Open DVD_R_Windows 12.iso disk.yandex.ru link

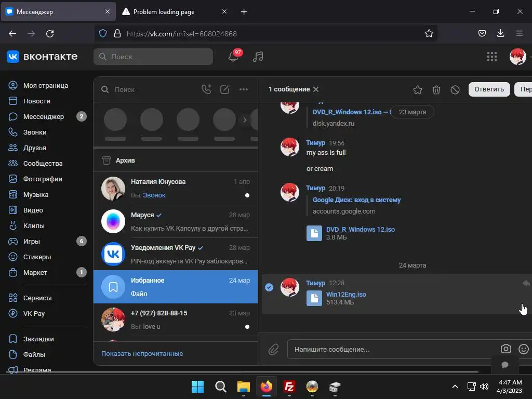tap(351, 112)
